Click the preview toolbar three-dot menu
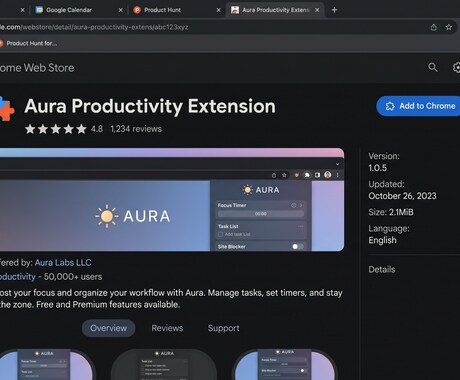Viewport: 460px width, 380px height. coord(338,175)
